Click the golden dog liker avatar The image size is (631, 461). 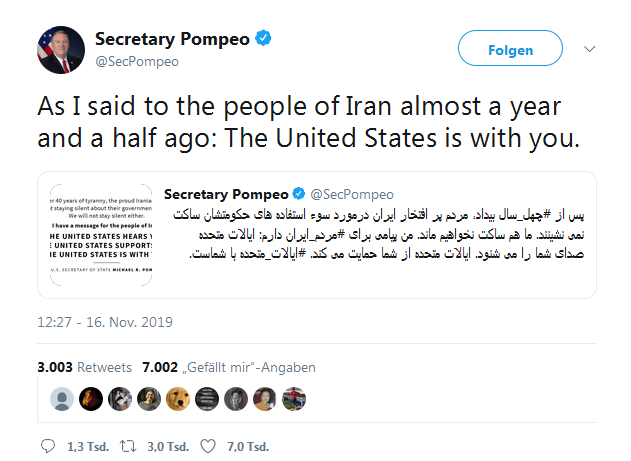point(178,398)
